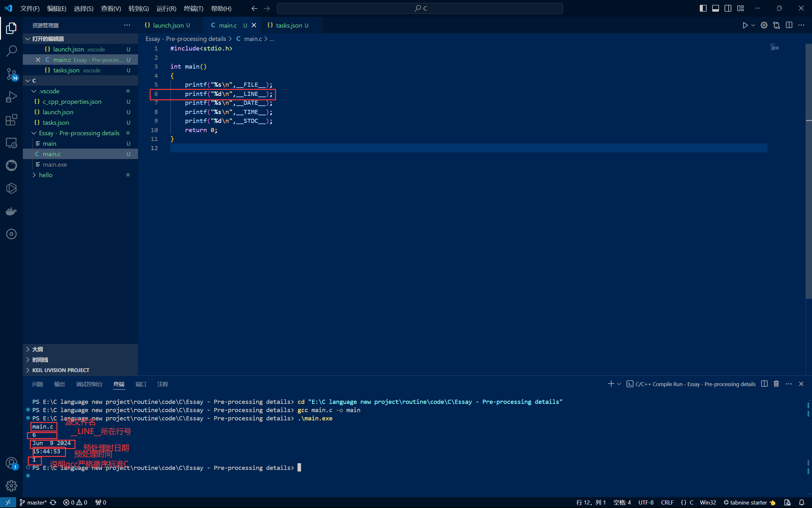Open Remote Explorer view
The width and height of the screenshot is (812, 508).
11,143
